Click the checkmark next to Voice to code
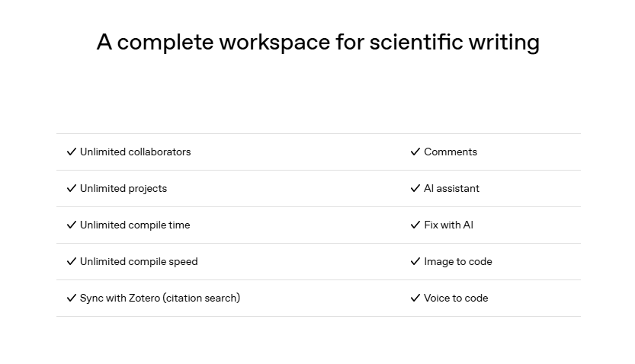This screenshot has width=635, height=364. [415, 298]
